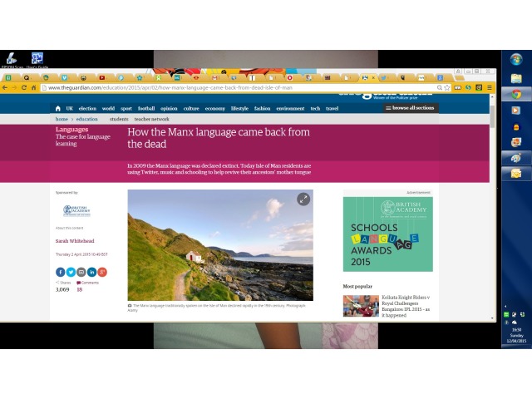Click the Isle of Man article photo

coord(220,245)
